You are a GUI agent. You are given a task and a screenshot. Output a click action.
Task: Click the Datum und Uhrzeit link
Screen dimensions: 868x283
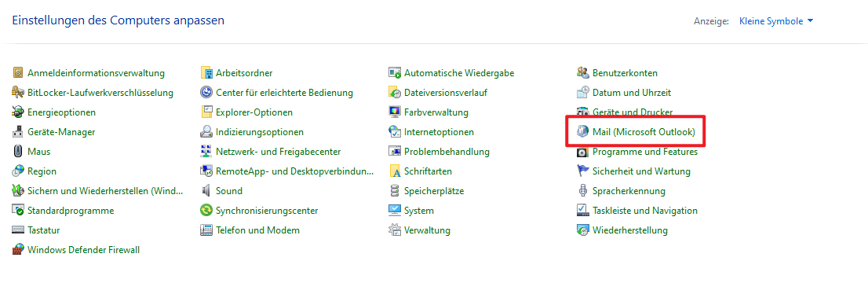click(x=632, y=93)
